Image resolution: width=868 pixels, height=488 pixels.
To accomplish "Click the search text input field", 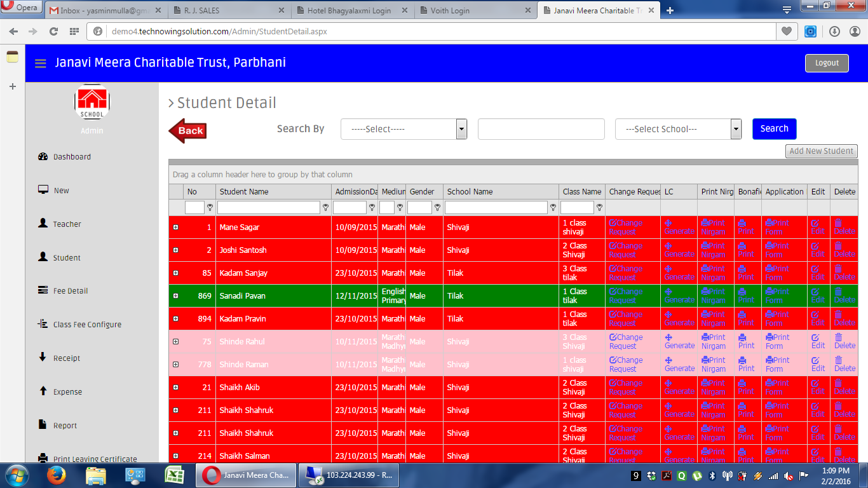I will coord(541,129).
